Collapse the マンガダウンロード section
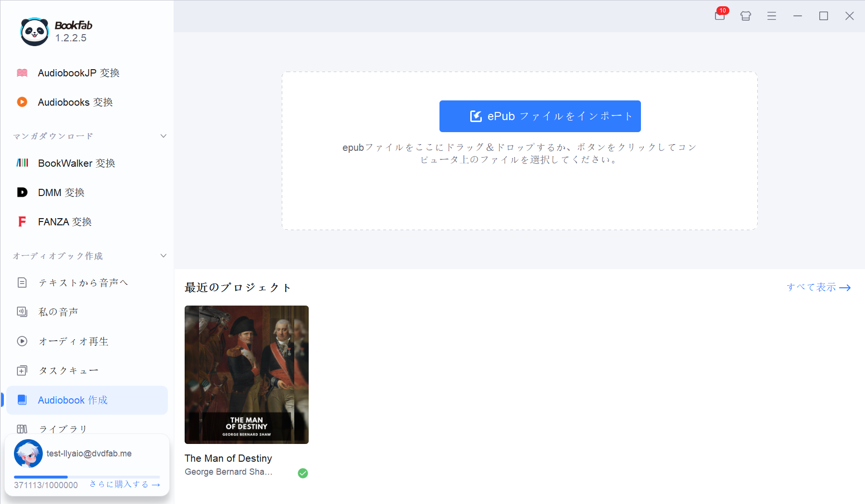This screenshot has height=504, width=865. click(x=163, y=135)
